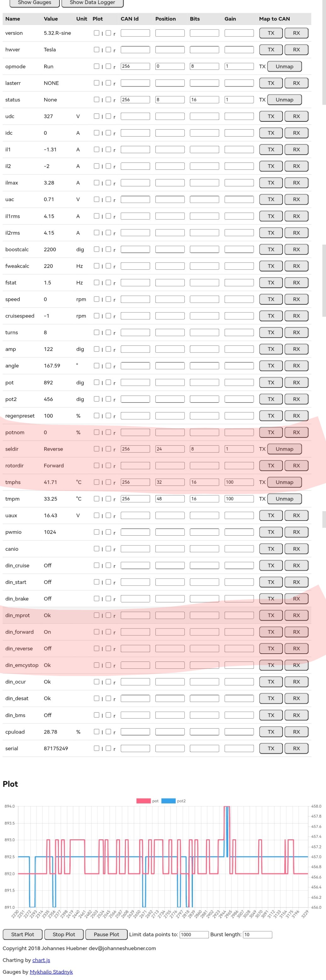
Task: Toggle right-axis plot checkbox for pot2
Action: [x=109, y=399]
